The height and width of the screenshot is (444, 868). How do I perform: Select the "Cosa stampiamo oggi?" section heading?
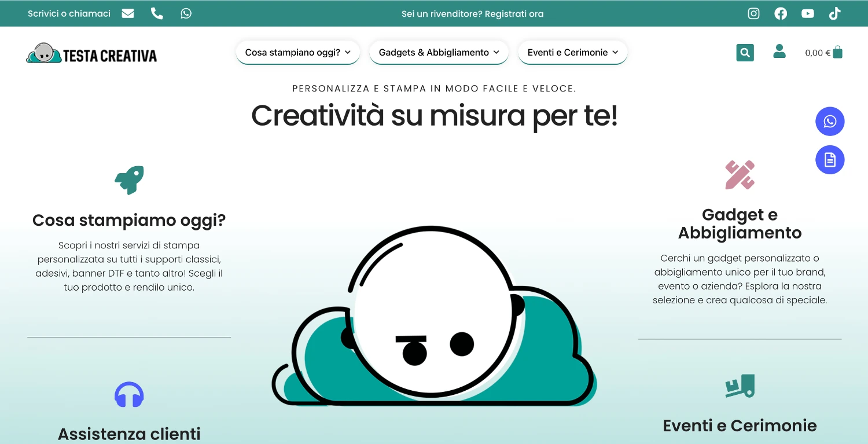129,221
